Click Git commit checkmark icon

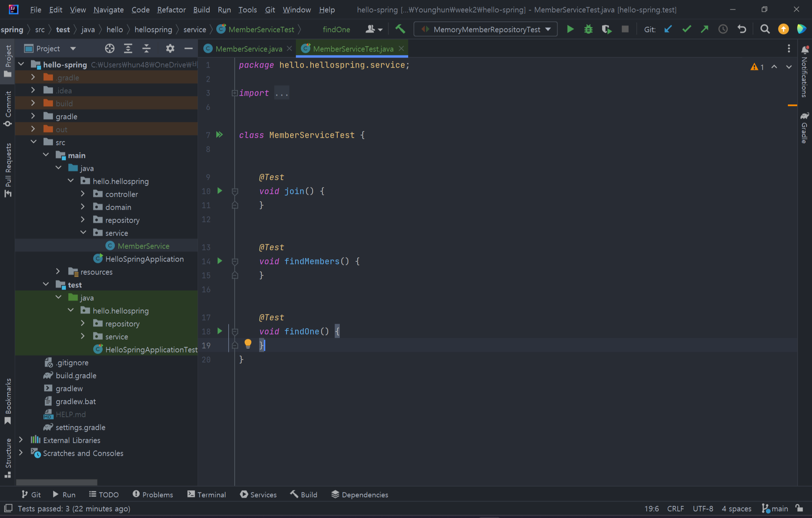tap(686, 29)
